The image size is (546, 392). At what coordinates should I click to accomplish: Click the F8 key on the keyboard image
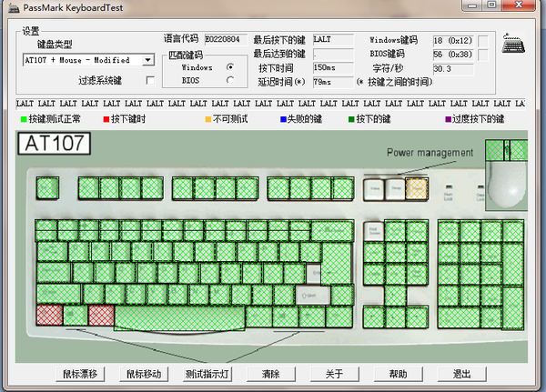pyautogui.click(x=248, y=188)
